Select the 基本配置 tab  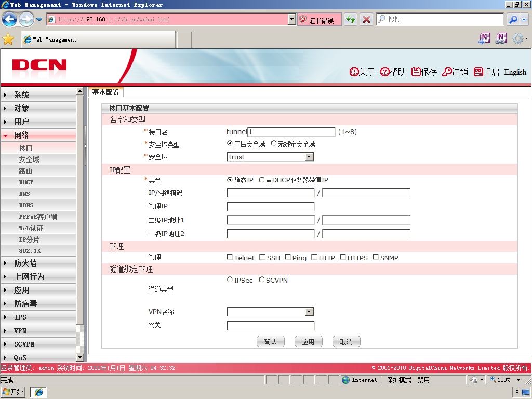point(105,92)
